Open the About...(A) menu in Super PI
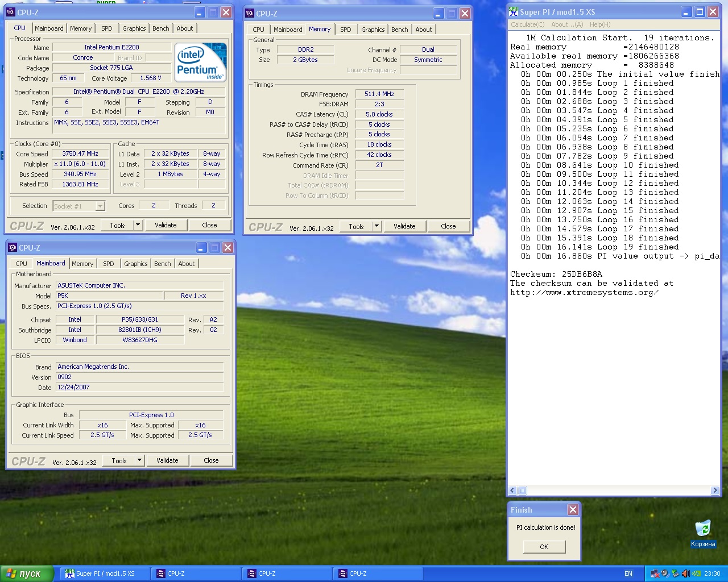 click(x=567, y=24)
